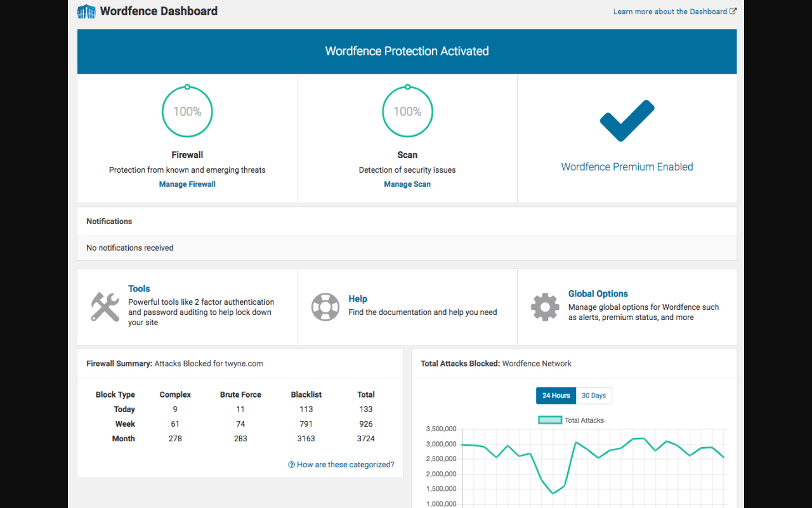Switch chart to 30 Days tab

coord(594,396)
